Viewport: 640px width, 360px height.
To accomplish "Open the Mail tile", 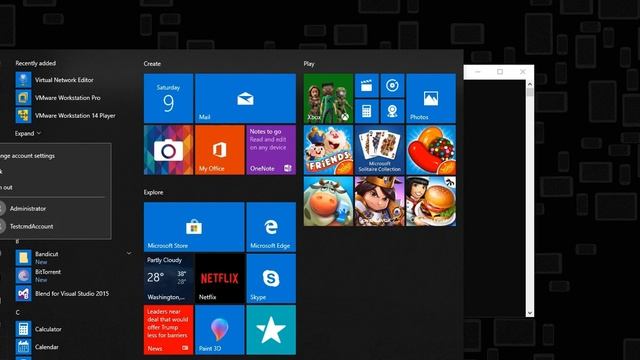I will pyautogui.click(x=245, y=98).
